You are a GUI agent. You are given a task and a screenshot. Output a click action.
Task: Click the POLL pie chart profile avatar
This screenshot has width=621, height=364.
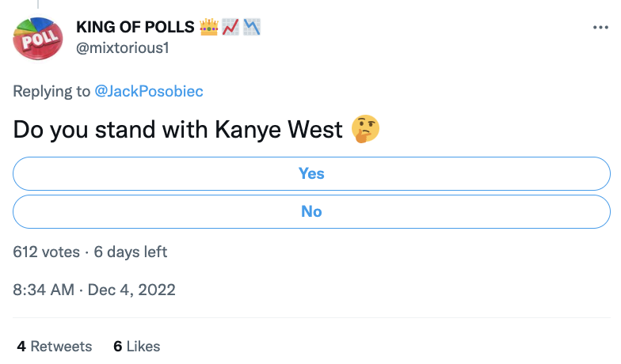click(x=38, y=38)
